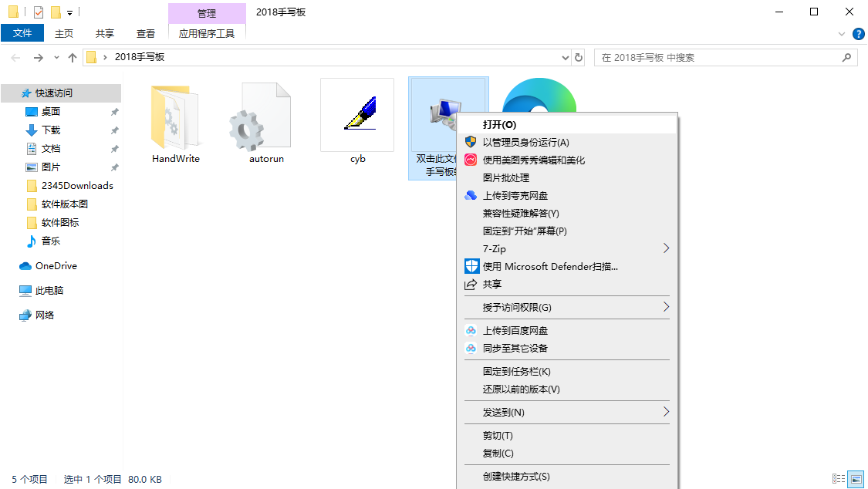Switch to large icons view button
This screenshot has width=868, height=489.
[x=855, y=480]
